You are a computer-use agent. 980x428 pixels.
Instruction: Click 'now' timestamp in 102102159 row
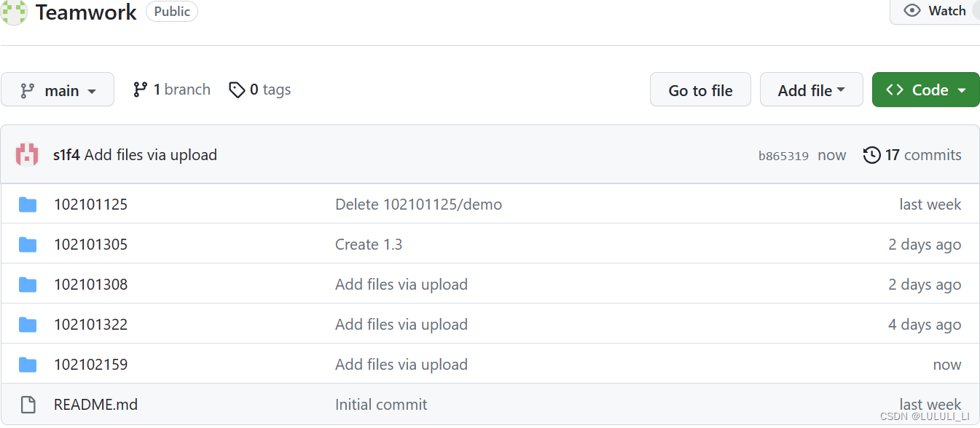pos(947,365)
